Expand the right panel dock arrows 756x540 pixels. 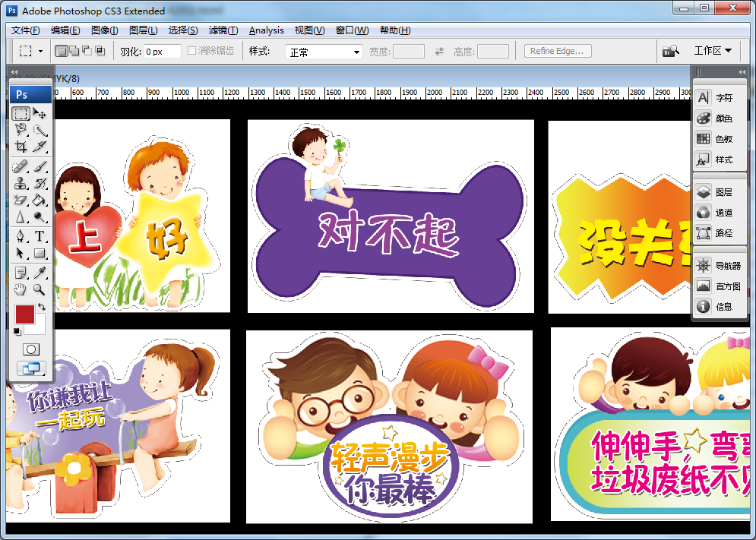(x=742, y=72)
